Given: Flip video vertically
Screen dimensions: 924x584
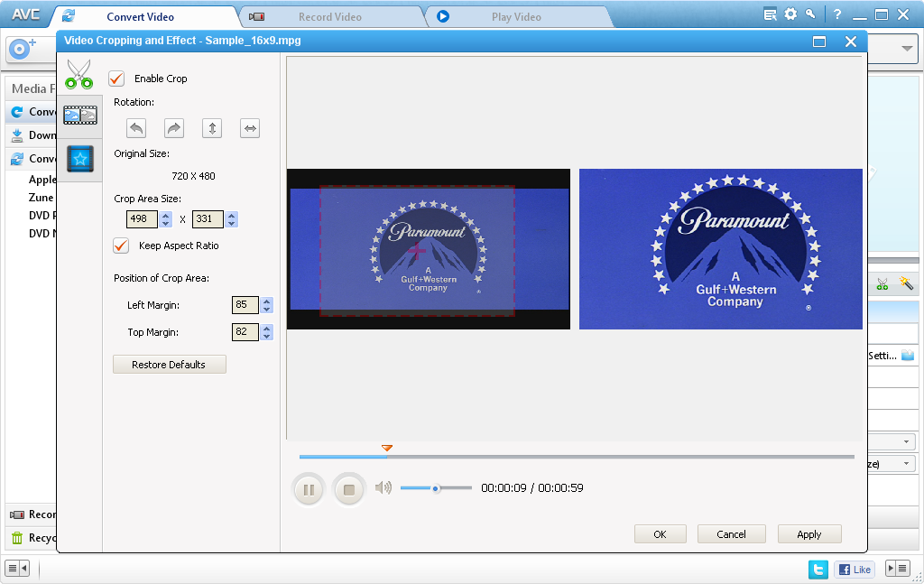Looking at the screenshot, I should 212,128.
